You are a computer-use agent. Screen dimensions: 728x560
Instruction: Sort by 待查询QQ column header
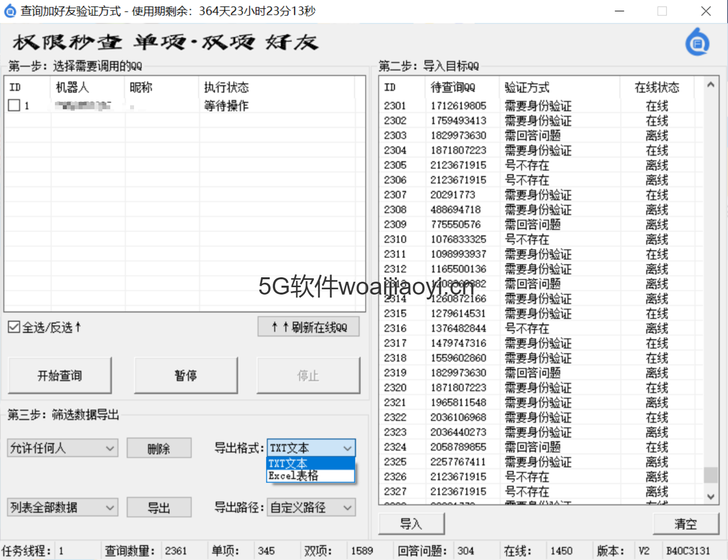(462, 87)
